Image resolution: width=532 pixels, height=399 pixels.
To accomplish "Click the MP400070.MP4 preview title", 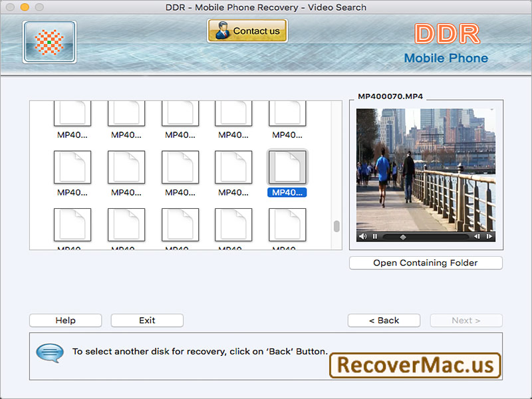I will (390, 96).
